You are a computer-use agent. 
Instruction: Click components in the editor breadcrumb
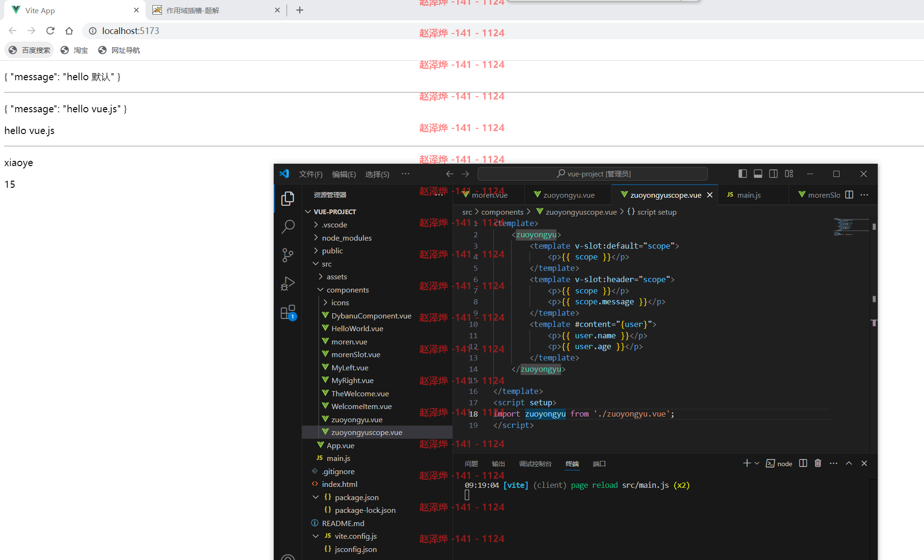pos(502,212)
